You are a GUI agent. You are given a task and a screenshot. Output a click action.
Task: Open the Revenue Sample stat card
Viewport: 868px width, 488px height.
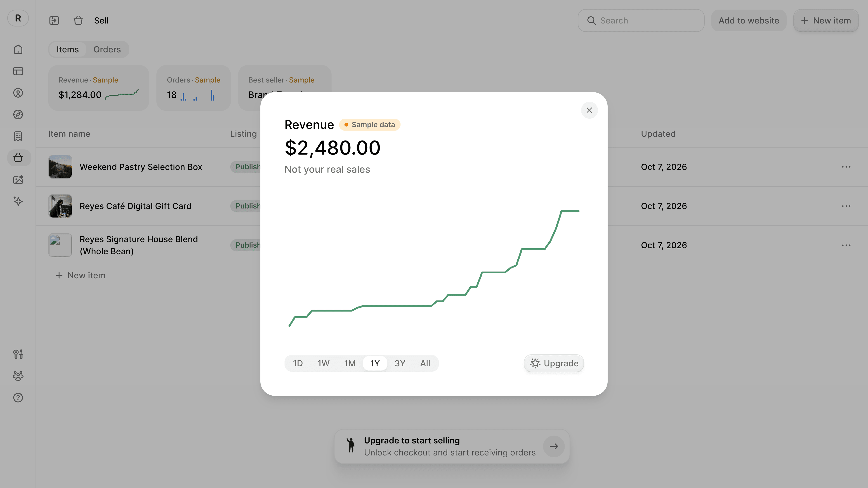[98, 88]
